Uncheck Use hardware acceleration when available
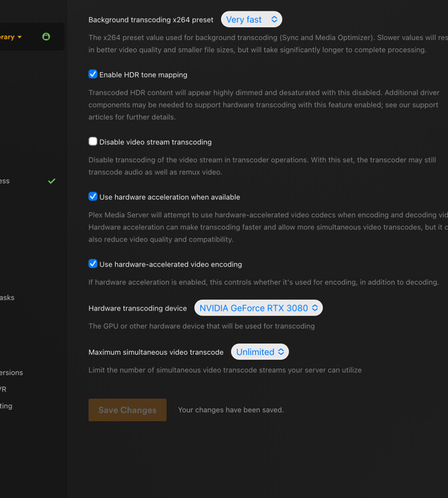Image resolution: width=448 pixels, height=498 pixels. (x=93, y=196)
